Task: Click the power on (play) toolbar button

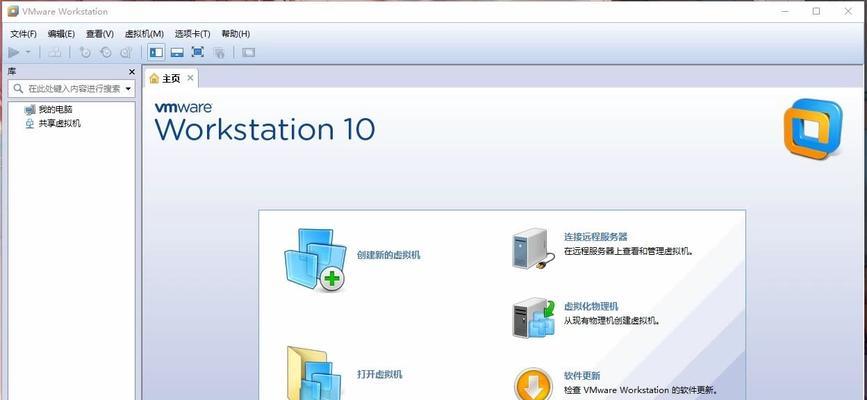Action: click(14, 53)
